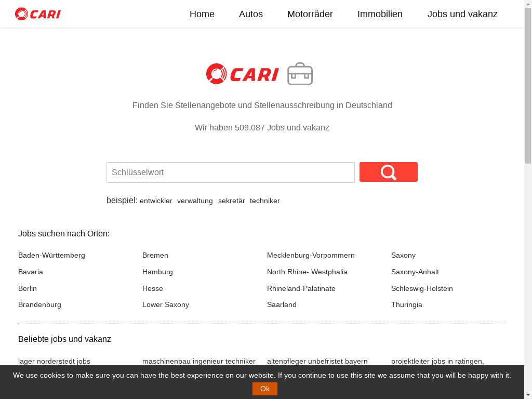Image resolution: width=532 pixels, height=399 pixels.
Task: Open the Saxony jobs link
Action: coord(403,255)
